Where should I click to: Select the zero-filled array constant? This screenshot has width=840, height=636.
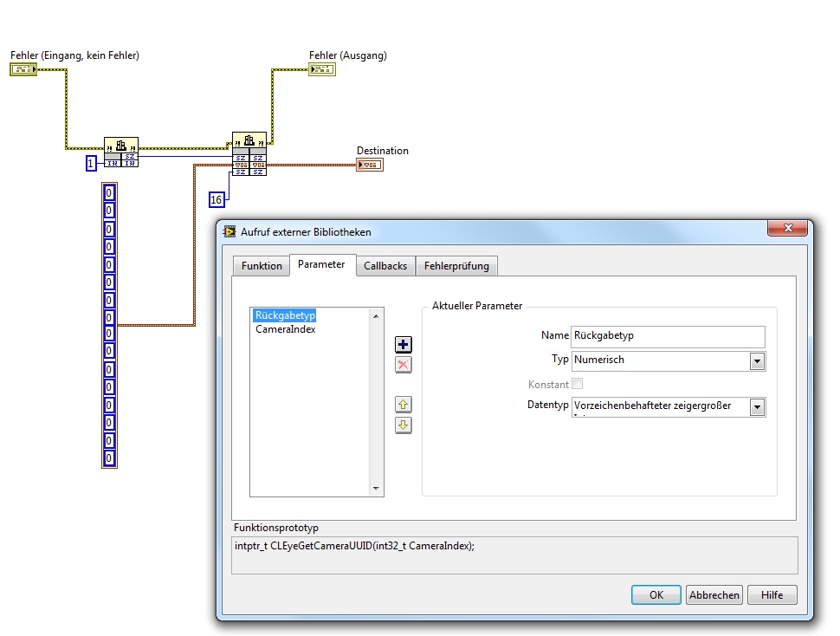coord(109,325)
